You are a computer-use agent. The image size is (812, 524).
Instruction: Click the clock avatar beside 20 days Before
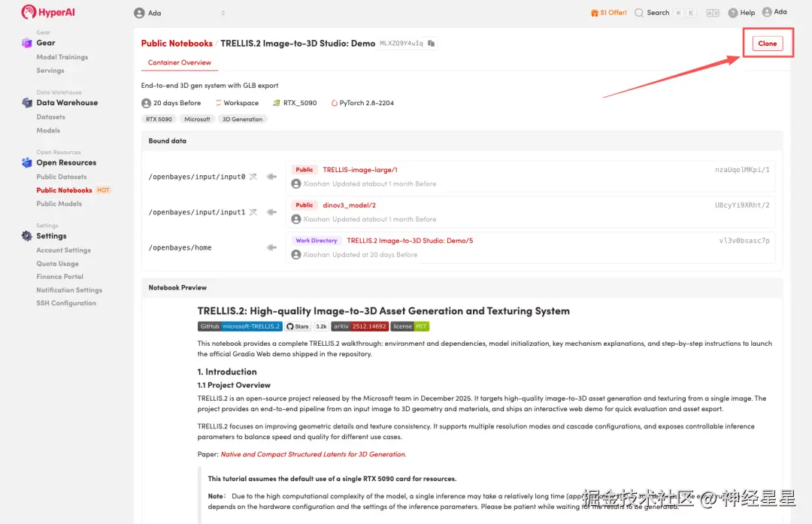(146, 103)
